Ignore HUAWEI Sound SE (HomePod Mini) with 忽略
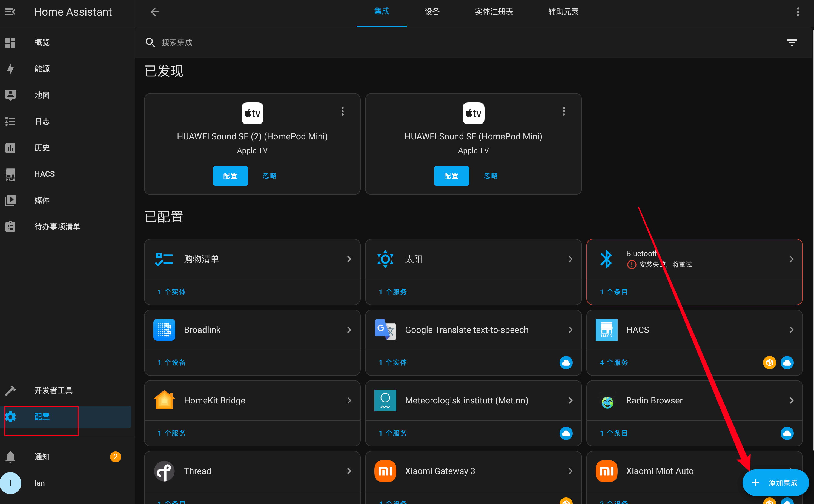 click(x=491, y=176)
